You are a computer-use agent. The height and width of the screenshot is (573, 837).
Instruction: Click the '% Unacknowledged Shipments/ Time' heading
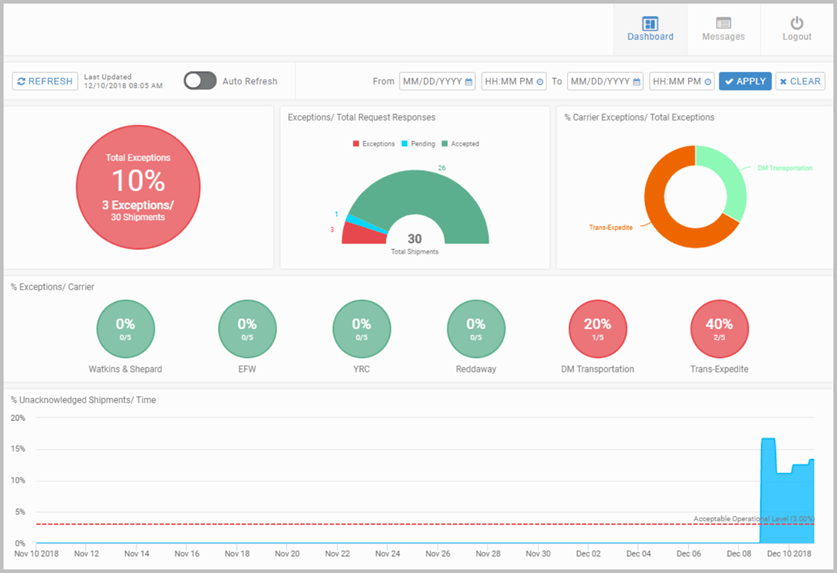click(83, 400)
